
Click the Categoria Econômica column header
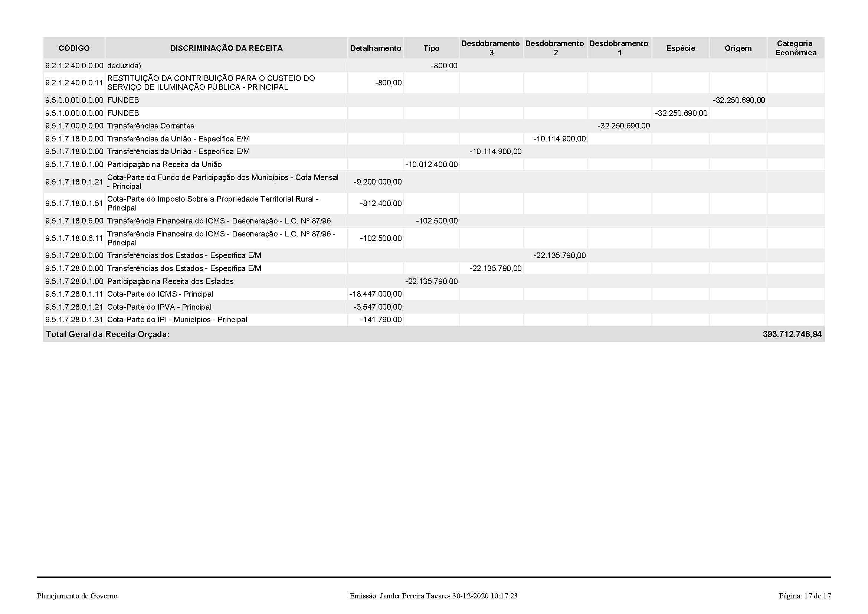[x=795, y=48]
